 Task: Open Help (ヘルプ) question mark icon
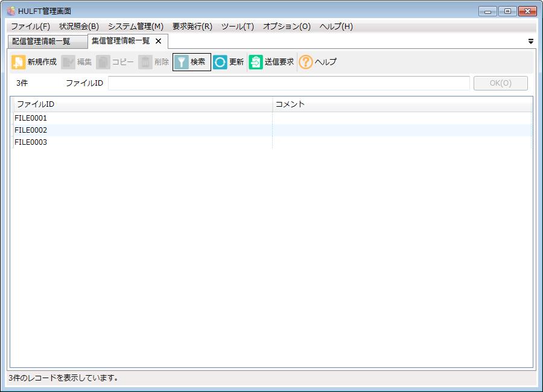tap(306, 62)
